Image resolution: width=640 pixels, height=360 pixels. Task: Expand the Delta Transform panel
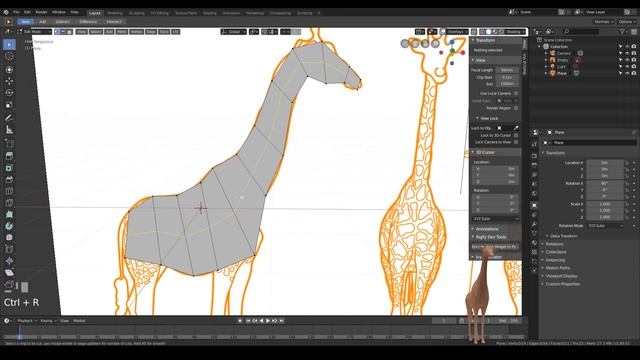click(x=563, y=236)
